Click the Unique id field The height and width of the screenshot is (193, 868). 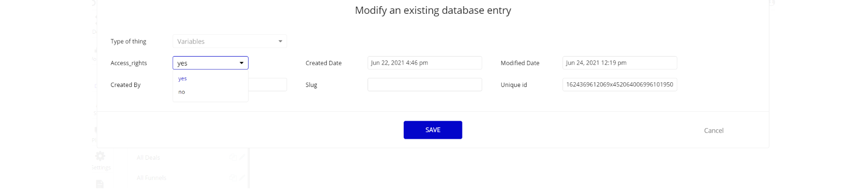[x=619, y=85]
